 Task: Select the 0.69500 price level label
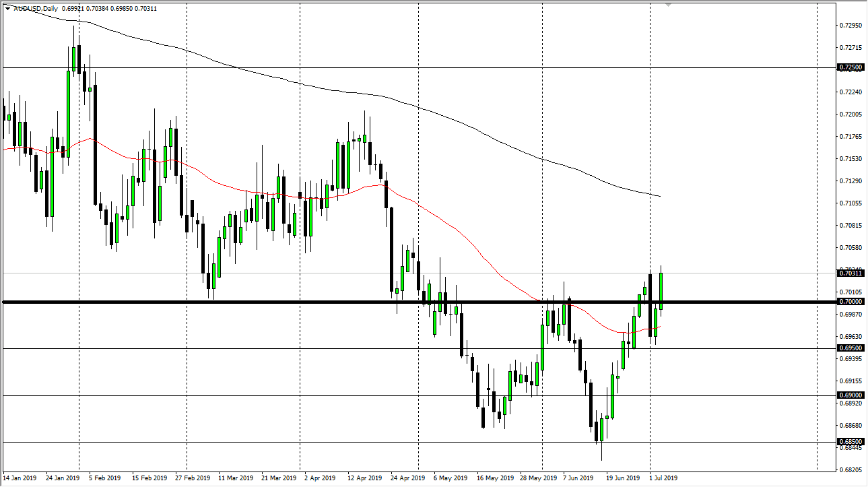(x=850, y=348)
